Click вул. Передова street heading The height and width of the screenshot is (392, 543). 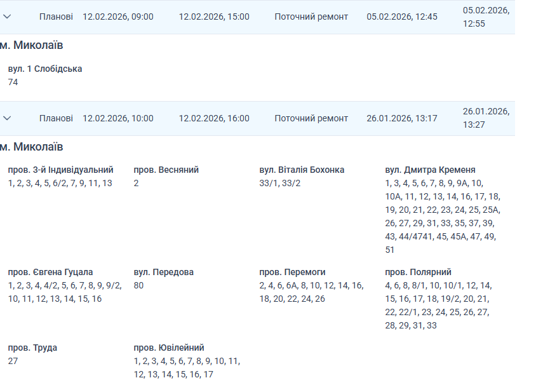[x=164, y=272]
